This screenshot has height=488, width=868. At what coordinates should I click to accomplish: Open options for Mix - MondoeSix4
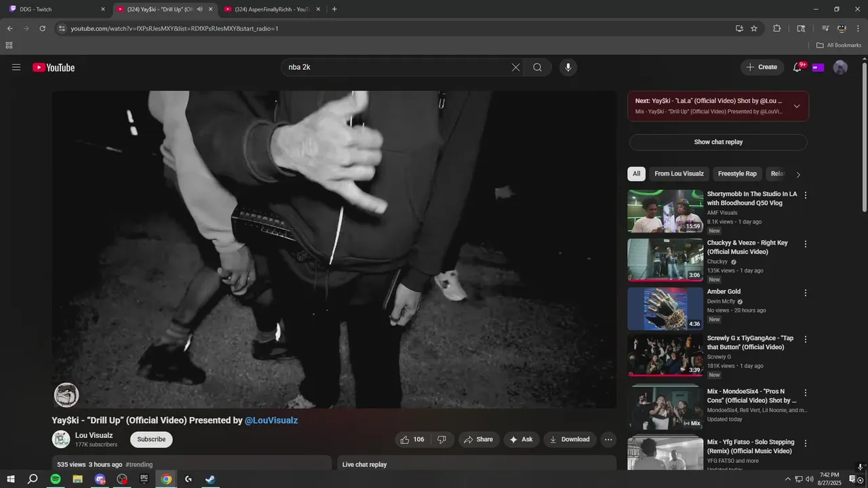(x=806, y=392)
